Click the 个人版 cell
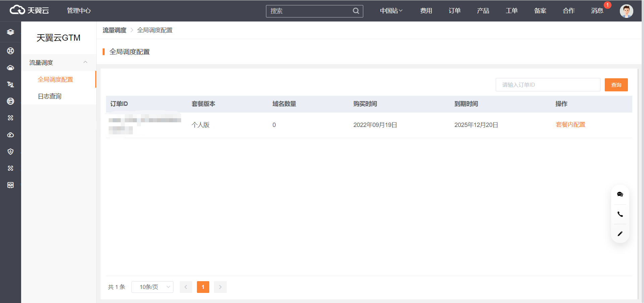The image size is (644, 303). pyautogui.click(x=201, y=125)
